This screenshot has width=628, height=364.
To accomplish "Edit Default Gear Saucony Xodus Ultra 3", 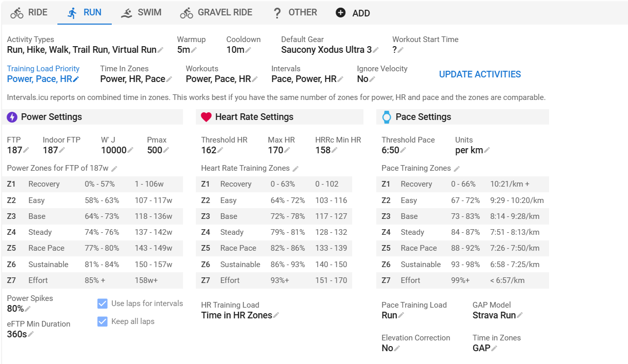I will pos(376,50).
